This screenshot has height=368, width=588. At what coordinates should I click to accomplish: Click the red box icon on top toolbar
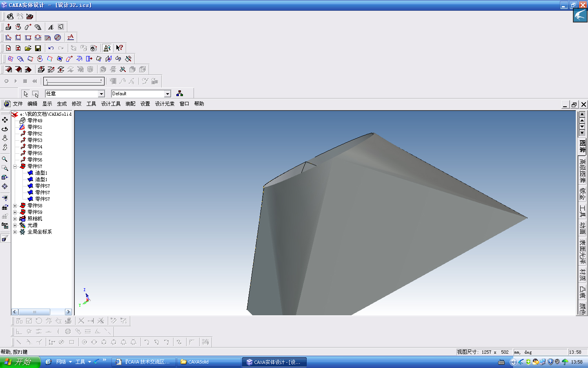(x=30, y=16)
